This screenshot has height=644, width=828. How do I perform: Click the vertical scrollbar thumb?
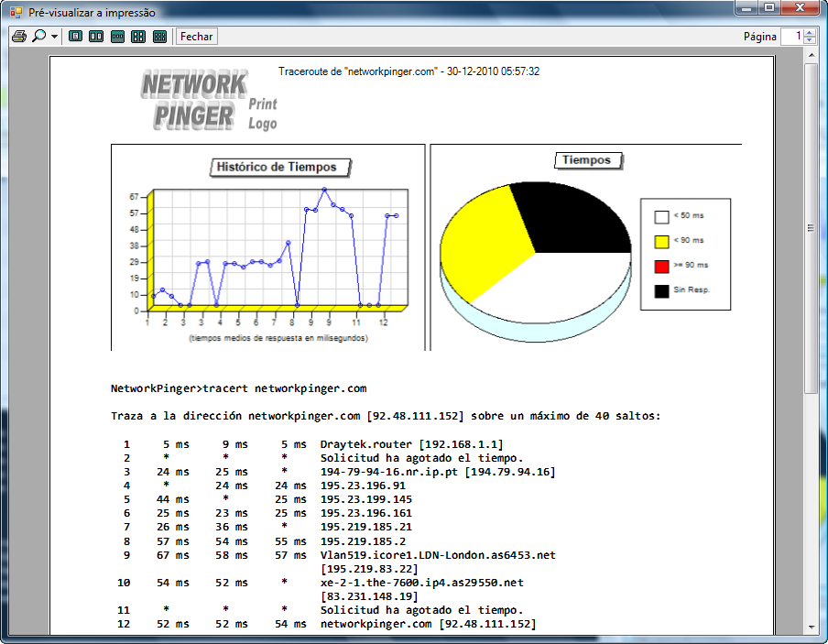(x=811, y=228)
